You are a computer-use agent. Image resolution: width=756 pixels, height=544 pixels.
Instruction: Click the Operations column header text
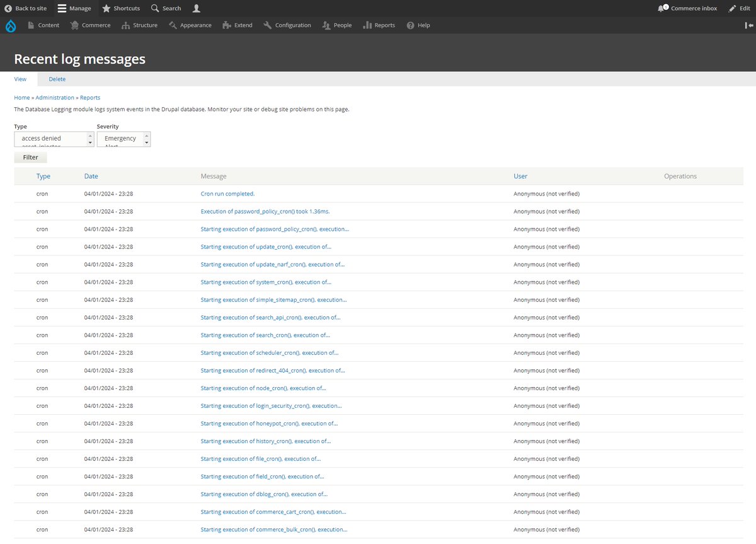click(x=680, y=177)
